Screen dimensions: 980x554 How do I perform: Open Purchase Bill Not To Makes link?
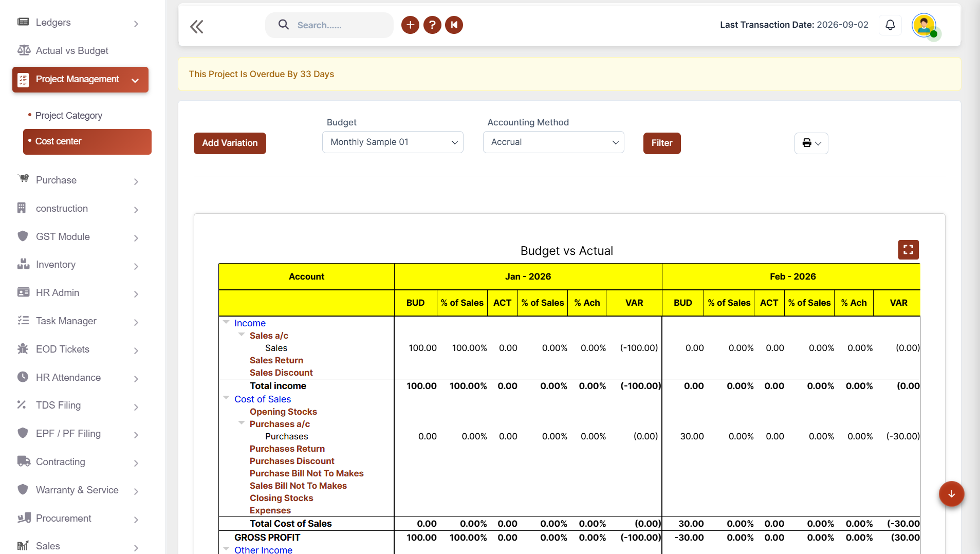(307, 473)
